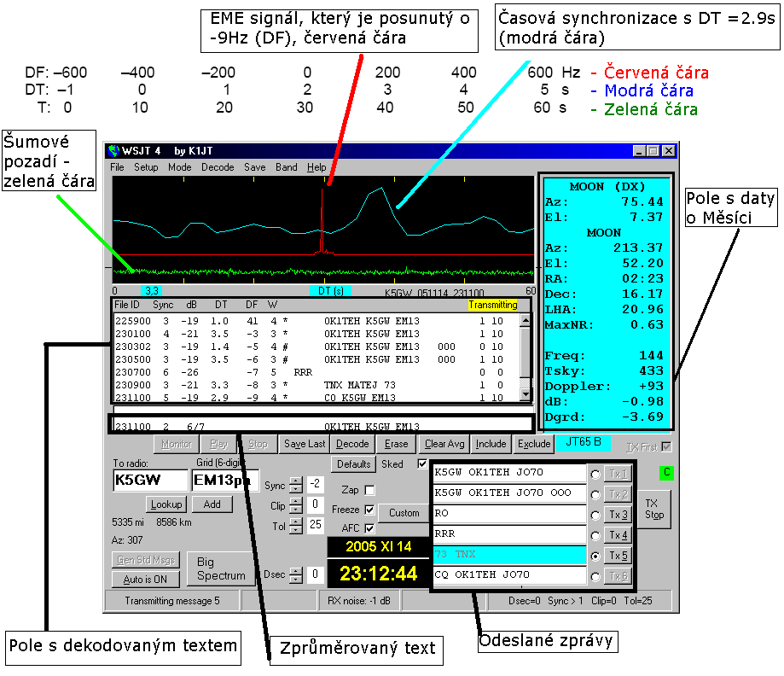Click the Decode button below text area
Viewport: 784px width, 676px height.
click(352, 444)
